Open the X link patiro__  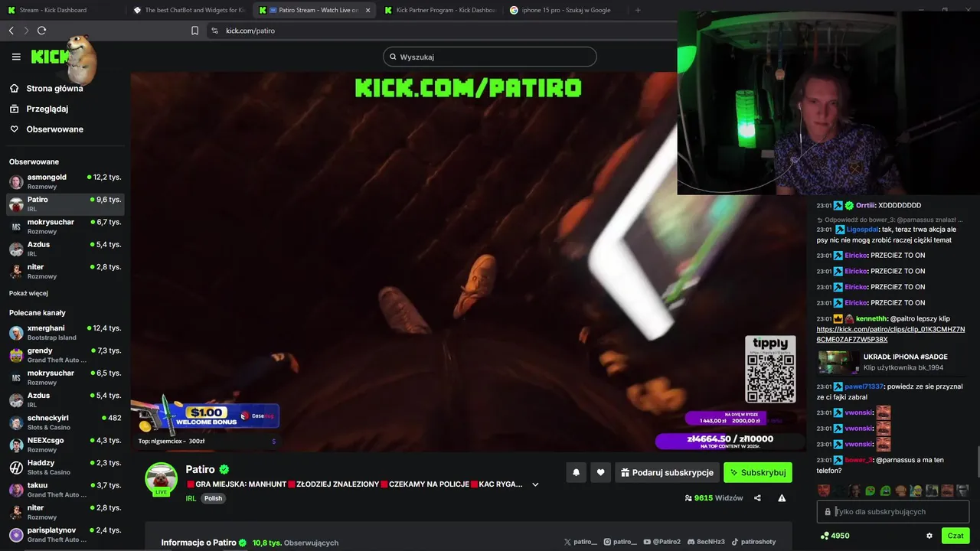click(580, 542)
